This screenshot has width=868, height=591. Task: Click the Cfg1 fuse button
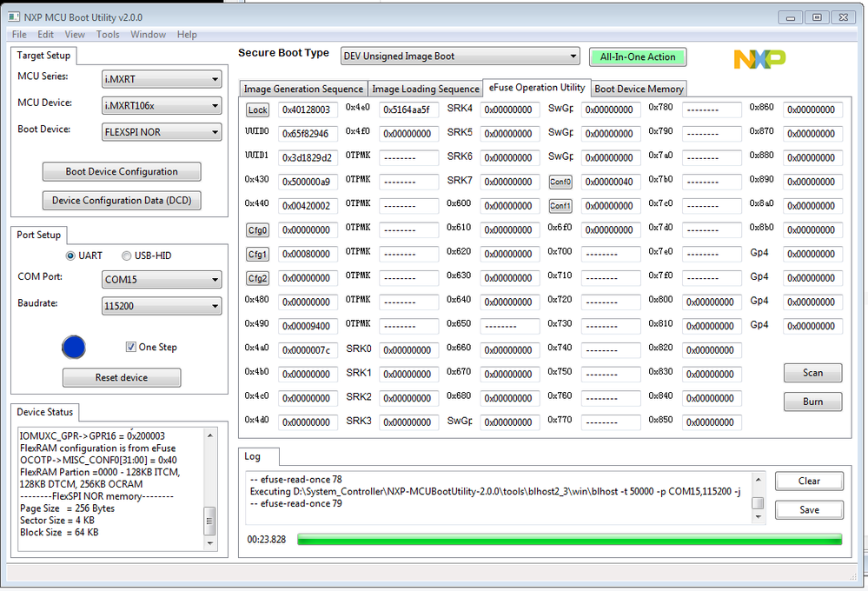[257, 255]
